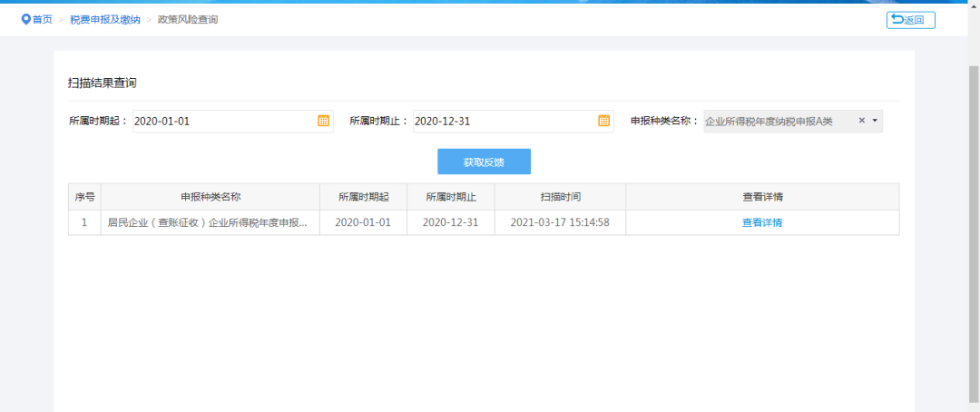
Task: Open calendar picker for 所属时期止
Action: pos(603,122)
